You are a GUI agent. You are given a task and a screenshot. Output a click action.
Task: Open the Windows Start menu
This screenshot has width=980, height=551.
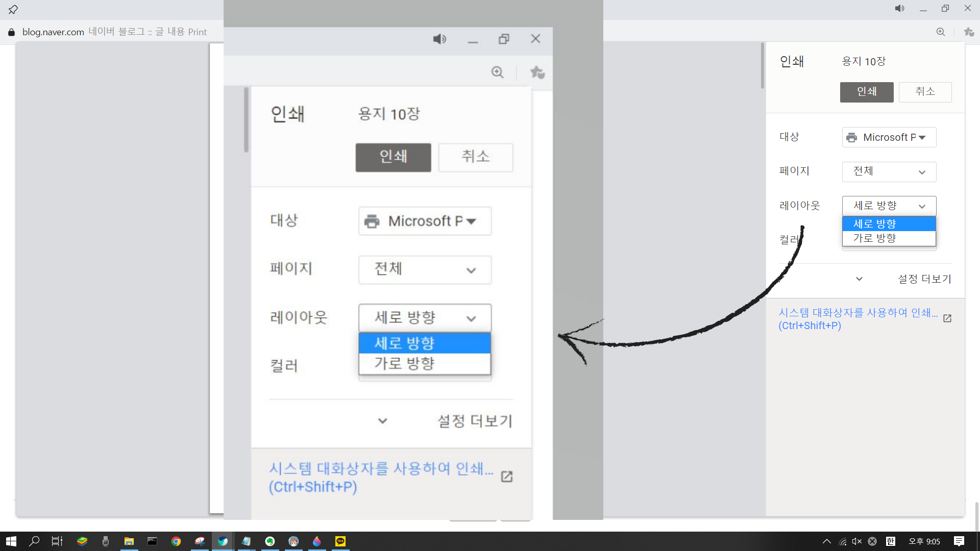11,541
